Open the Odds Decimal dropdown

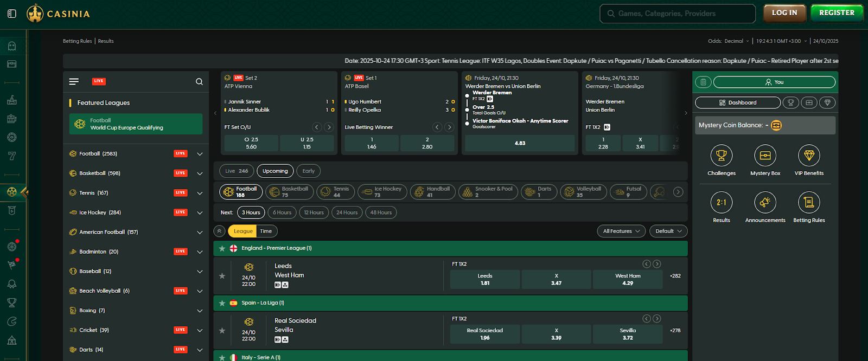click(729, 41)
